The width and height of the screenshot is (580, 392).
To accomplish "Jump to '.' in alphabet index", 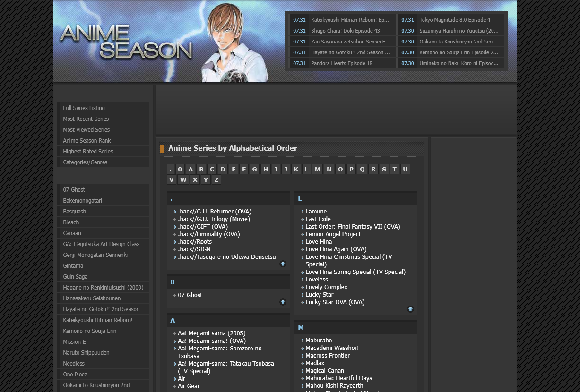I will (x=171, y=169).
